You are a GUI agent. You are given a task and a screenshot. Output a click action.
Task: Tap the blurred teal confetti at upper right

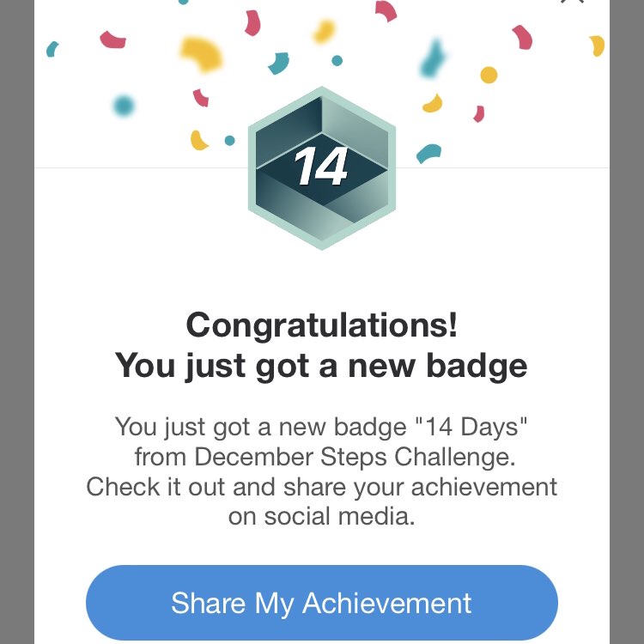tap(434, 58)
